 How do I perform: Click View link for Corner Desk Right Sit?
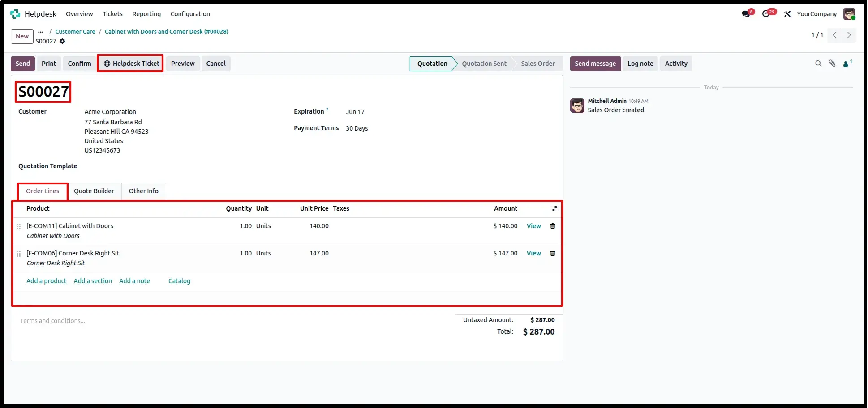coord(534,253)
